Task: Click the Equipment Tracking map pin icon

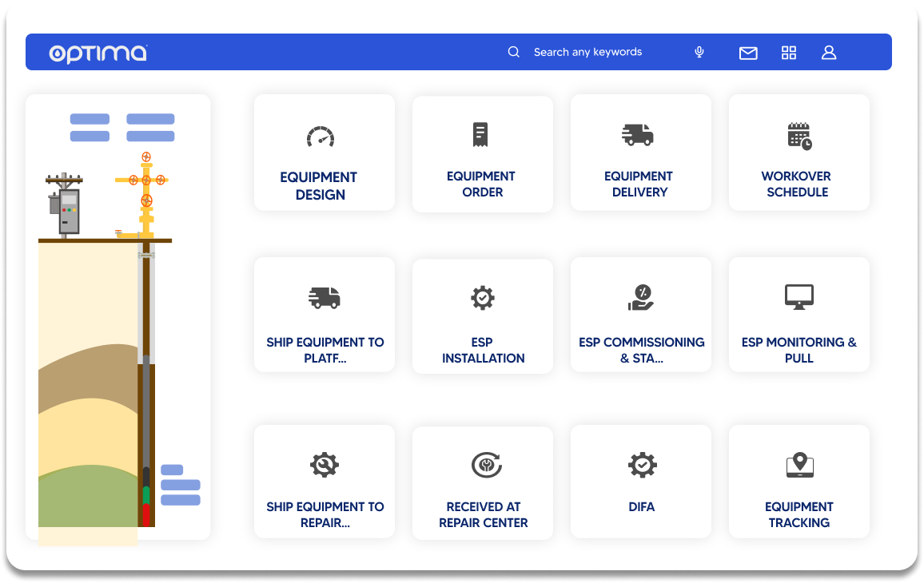Action: click(799, 465)
